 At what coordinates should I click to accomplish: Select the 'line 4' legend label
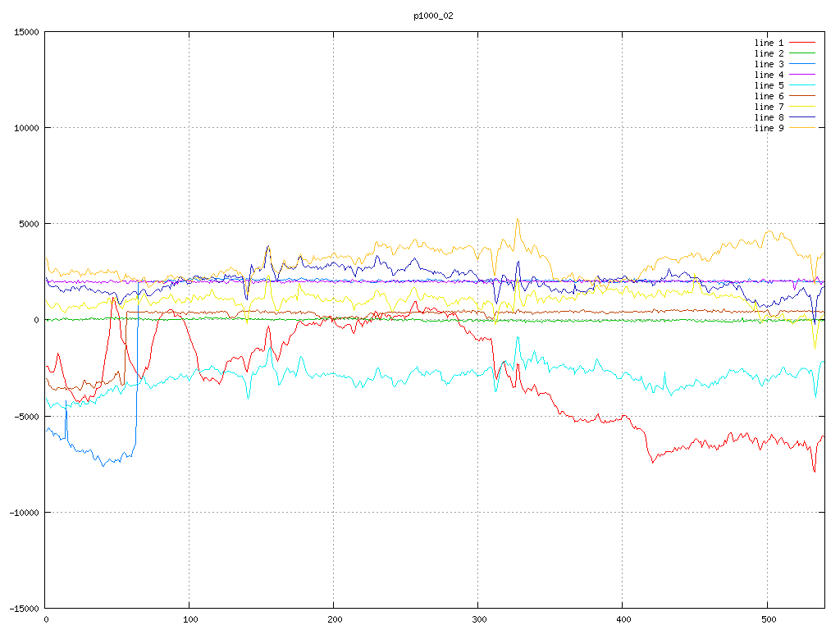pyautogui.click(x=769, y=75)
